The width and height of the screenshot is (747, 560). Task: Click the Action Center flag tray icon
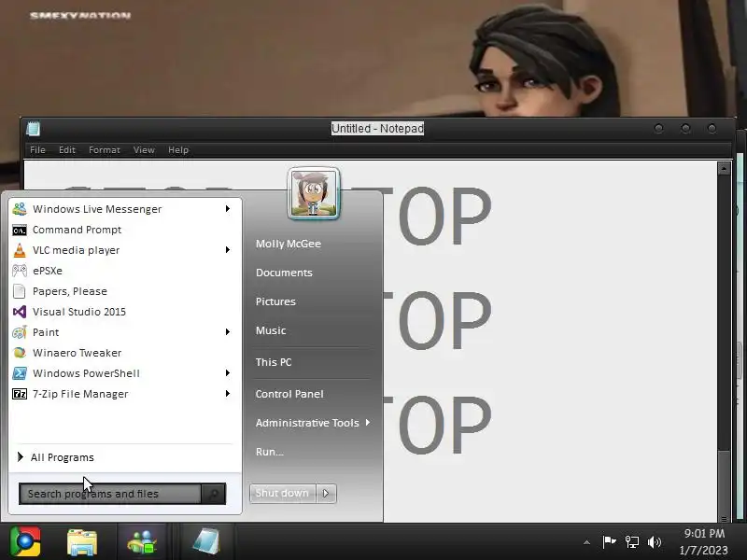609,542
